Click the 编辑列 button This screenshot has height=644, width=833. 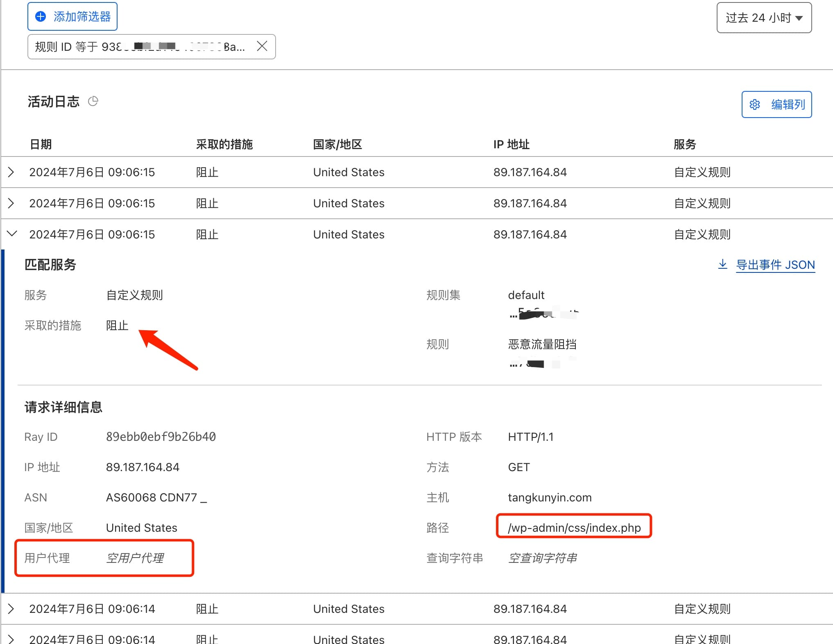point(776,104)
